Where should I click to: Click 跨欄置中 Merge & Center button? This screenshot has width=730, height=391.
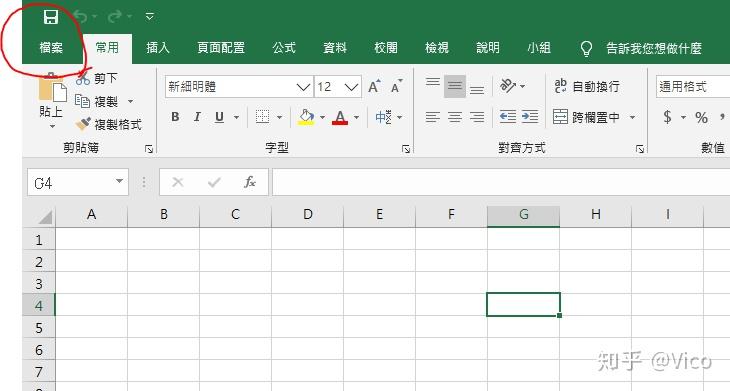pos(587,117)
